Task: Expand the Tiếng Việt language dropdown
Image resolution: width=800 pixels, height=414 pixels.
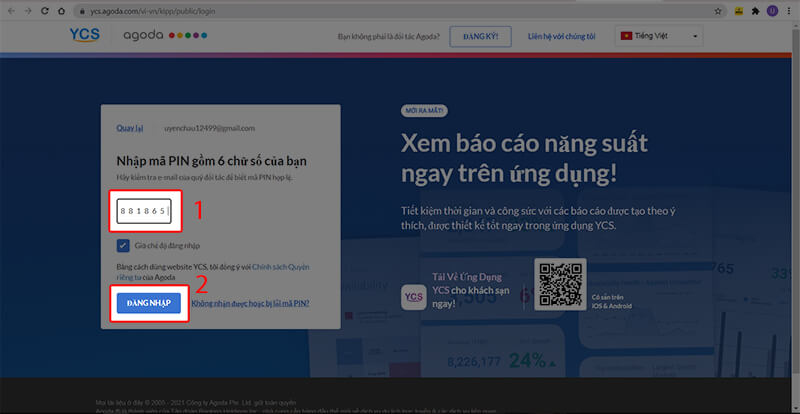Action: click(660, 37)
